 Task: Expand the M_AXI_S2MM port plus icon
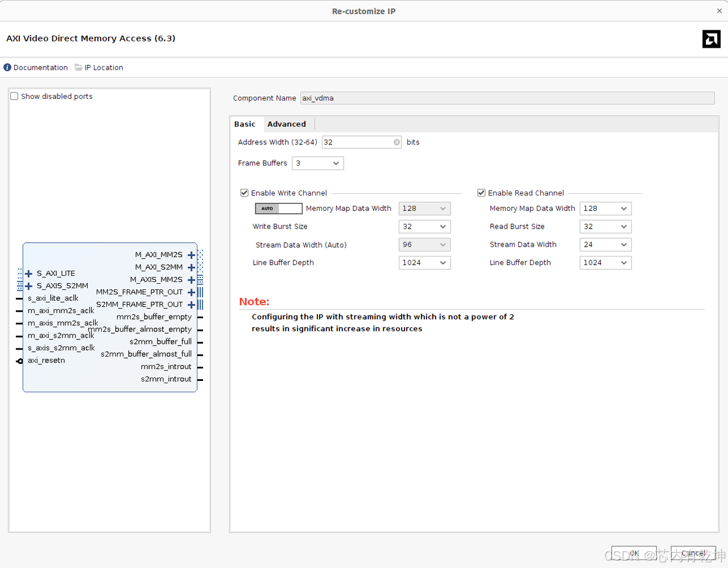point(191,267)
